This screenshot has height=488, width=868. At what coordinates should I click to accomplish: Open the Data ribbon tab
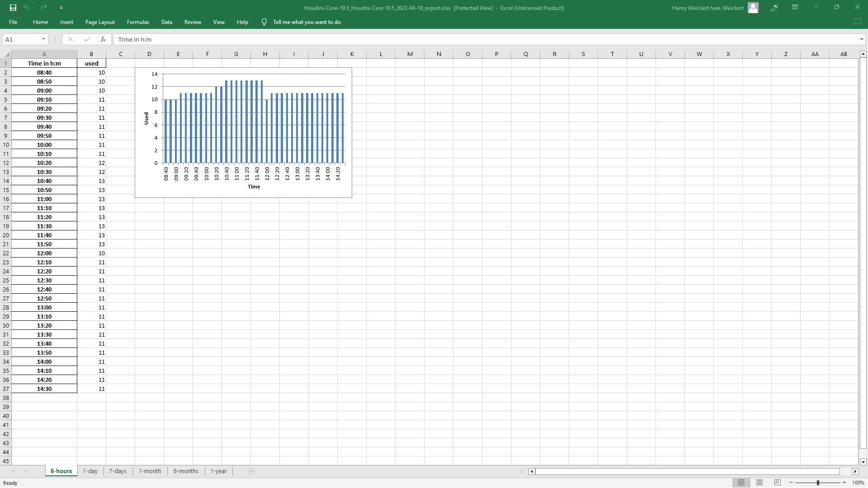(167, 22)
